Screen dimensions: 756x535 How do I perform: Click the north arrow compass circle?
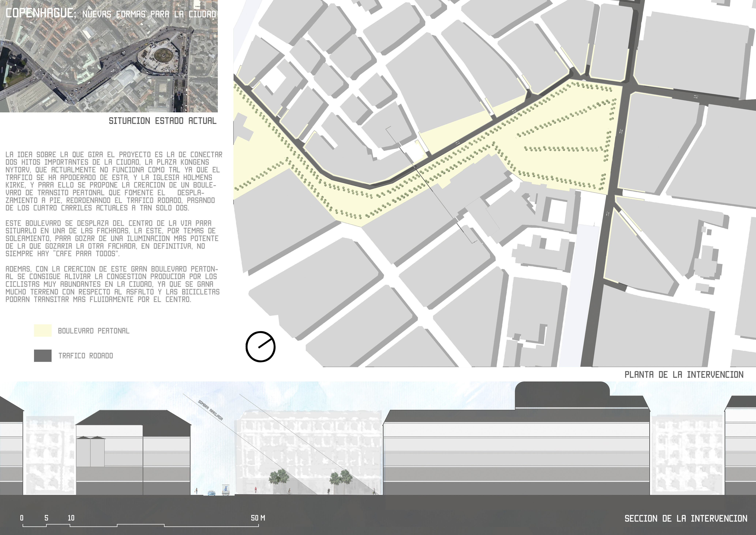[x=260, y=347]
